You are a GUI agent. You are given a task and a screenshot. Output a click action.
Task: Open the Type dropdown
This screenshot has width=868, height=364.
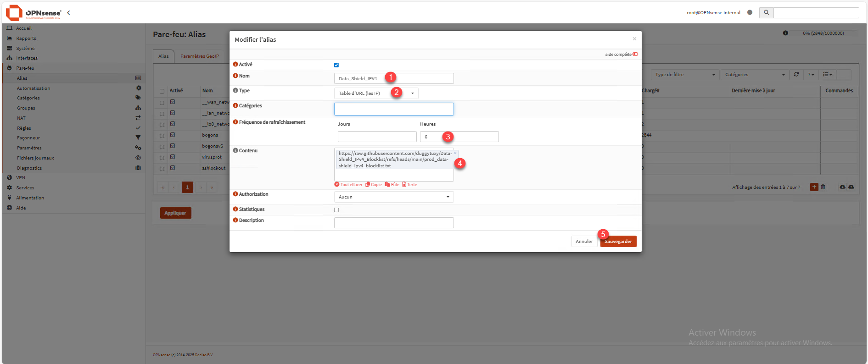tap(376, 94)
